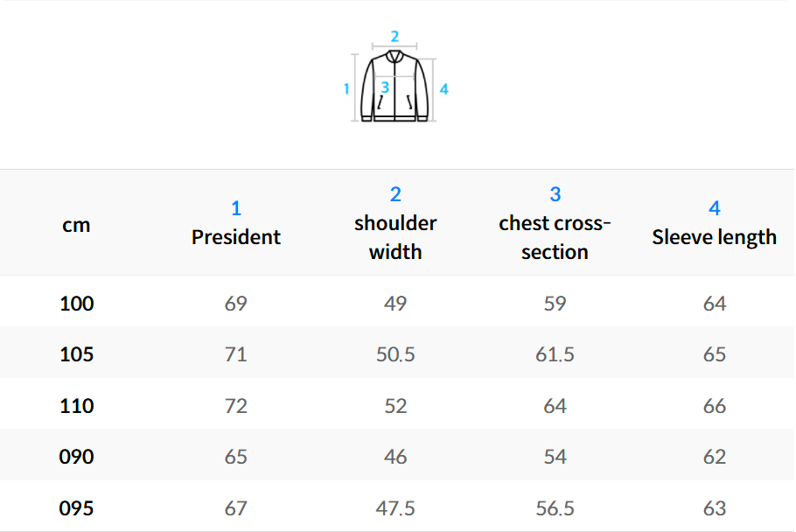Select size 105 row label
Image resolution: width=796 pixels, height=532 pixels.
click(76, 354)
